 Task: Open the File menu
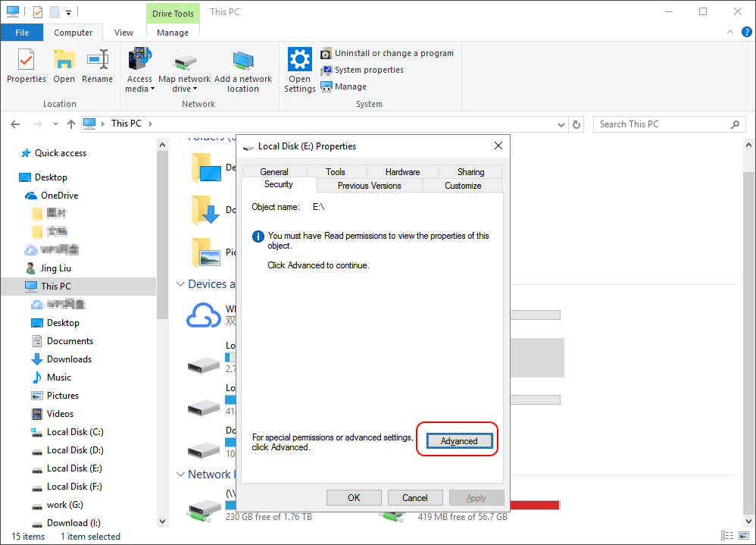click(x=22, y=33)
